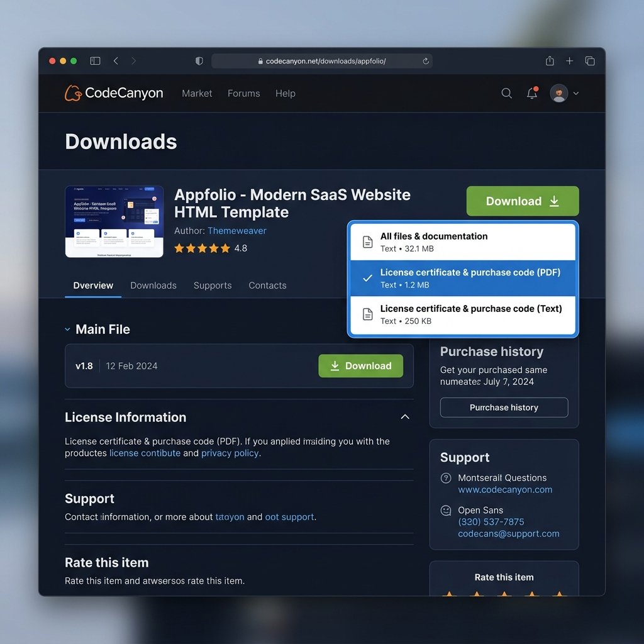Click the Purchase history button

504,408
